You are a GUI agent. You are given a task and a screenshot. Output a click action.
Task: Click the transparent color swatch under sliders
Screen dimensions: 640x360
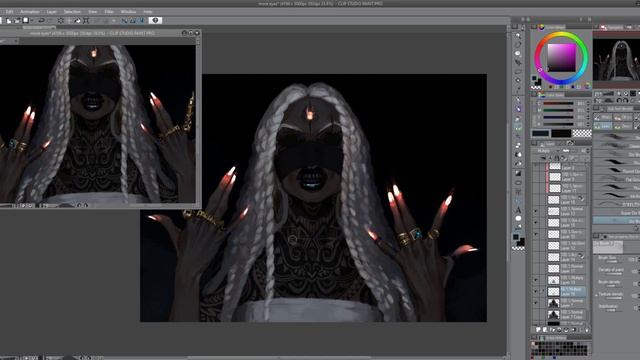click(582, 133)
